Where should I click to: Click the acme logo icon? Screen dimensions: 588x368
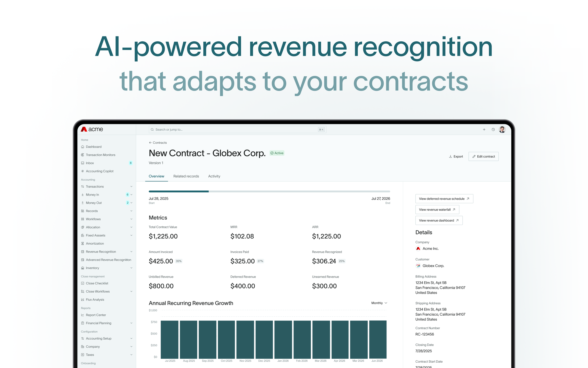click(x=84, y=129)
